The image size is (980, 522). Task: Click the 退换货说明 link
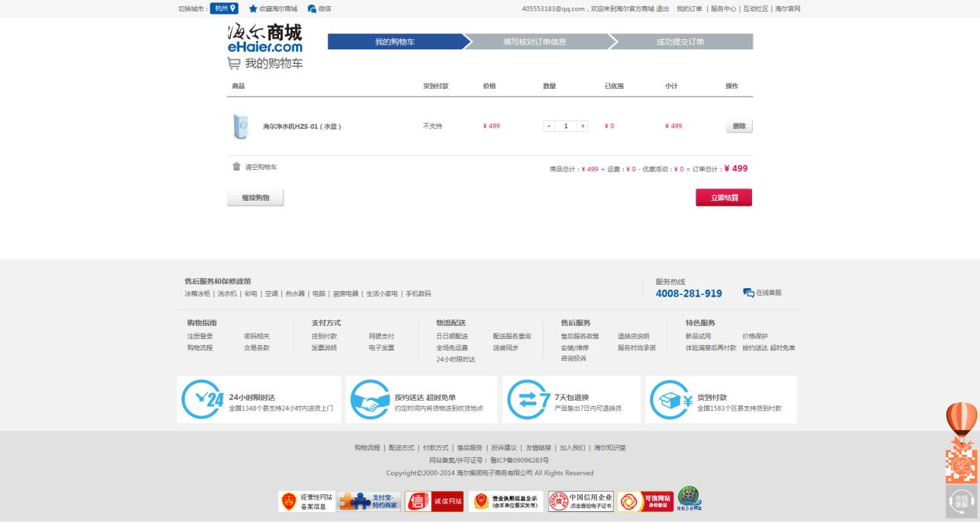pos(633,336)
